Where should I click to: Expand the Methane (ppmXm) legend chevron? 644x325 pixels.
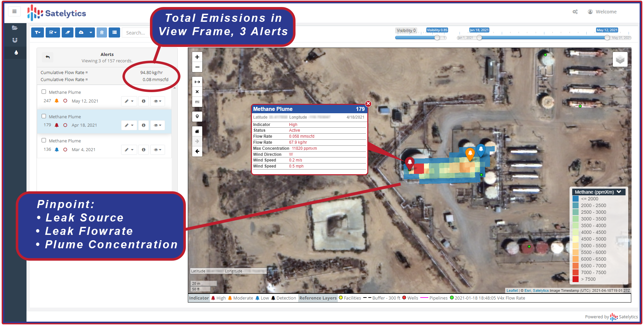pos(619,192)
